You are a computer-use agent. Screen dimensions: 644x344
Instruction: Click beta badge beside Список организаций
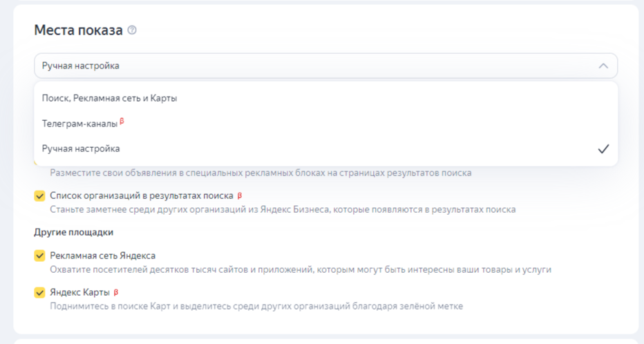(240, 195)
